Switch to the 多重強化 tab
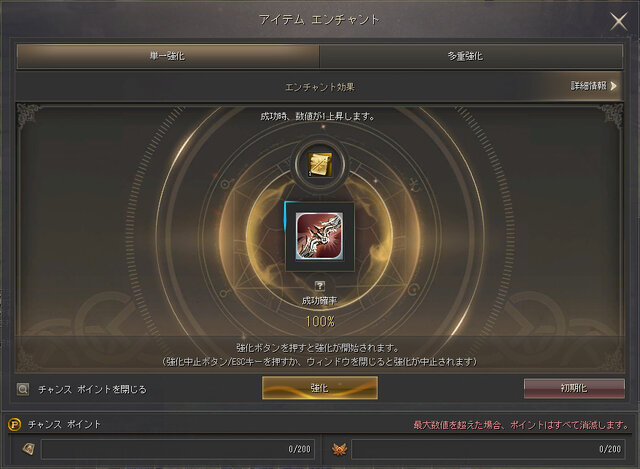The width and height of the screenshot is (640, 469). coord(471,56)
